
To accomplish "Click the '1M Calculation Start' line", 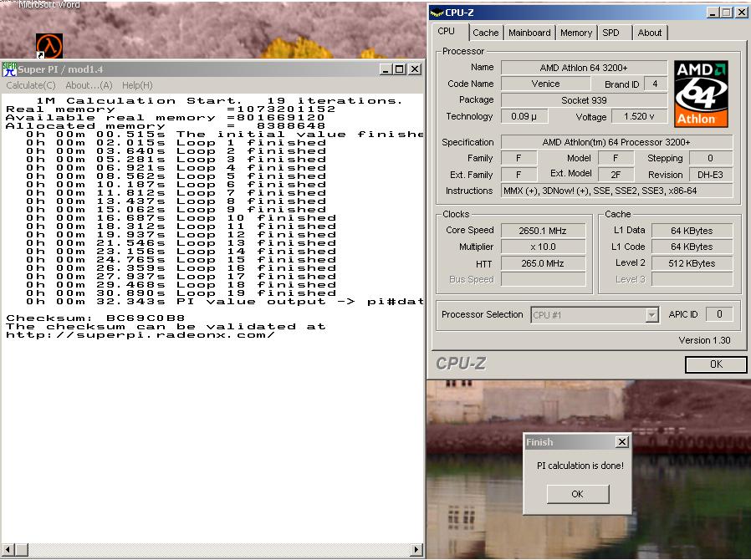I will [219, 100].
